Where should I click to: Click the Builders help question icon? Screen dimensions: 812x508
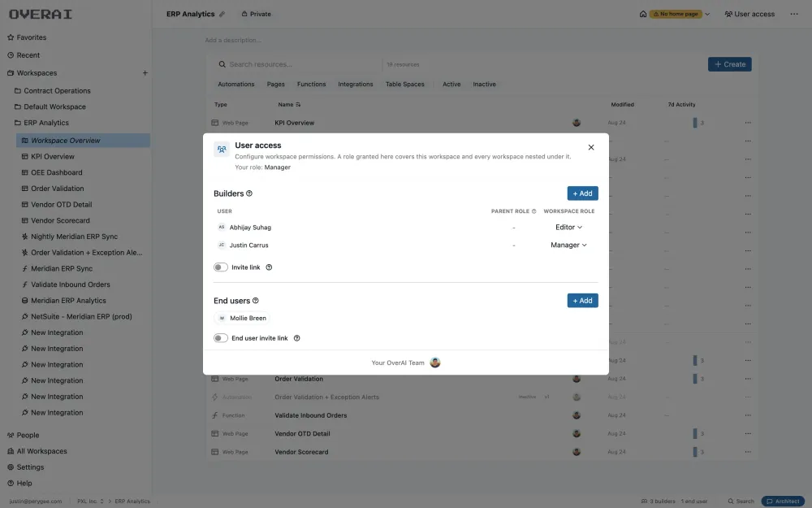[x=249, y=193]
